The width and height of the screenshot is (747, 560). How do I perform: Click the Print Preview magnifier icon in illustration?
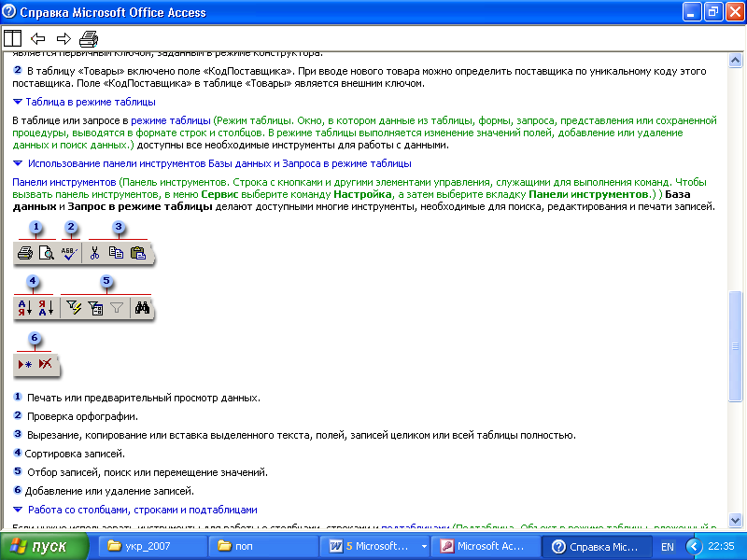pyautogui.click(x=46, y=253)
